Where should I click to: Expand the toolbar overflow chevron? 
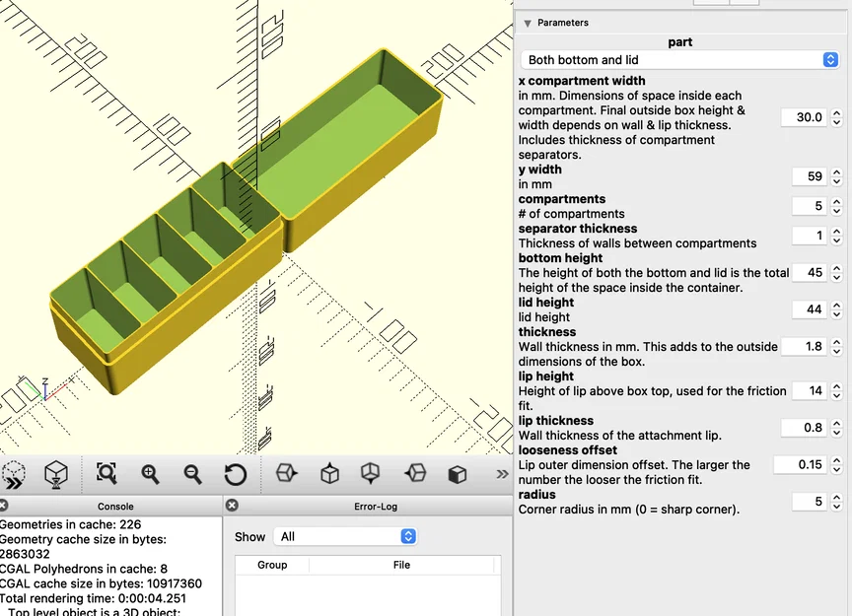click(x=500, y=474)
